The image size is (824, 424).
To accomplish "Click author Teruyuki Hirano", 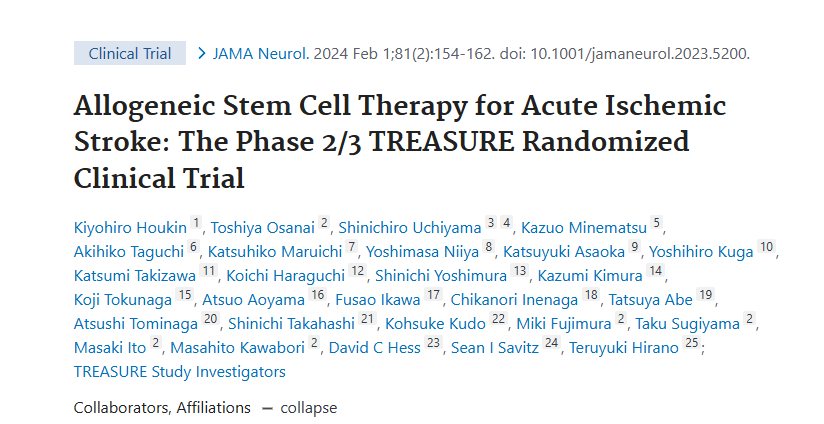I will coord(625,348).
